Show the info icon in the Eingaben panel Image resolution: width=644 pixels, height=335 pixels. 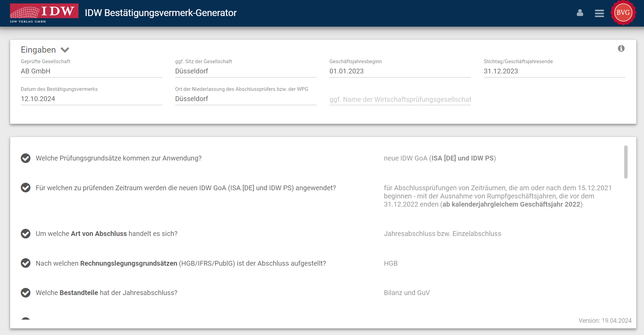[x=621, y=48]
